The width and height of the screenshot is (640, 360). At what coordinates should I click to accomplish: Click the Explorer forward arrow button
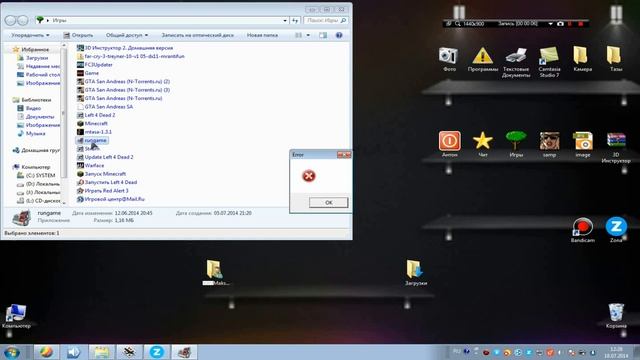23,20
